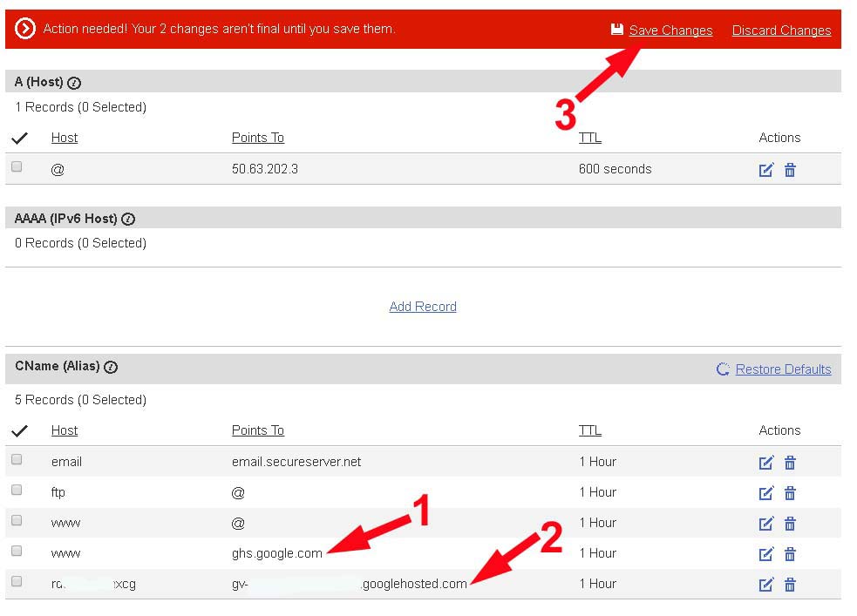Edit the email CName record

[766, 463]
